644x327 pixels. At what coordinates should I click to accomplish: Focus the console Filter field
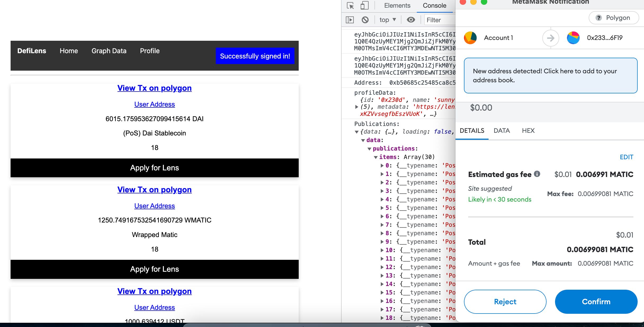coord(440,20)
